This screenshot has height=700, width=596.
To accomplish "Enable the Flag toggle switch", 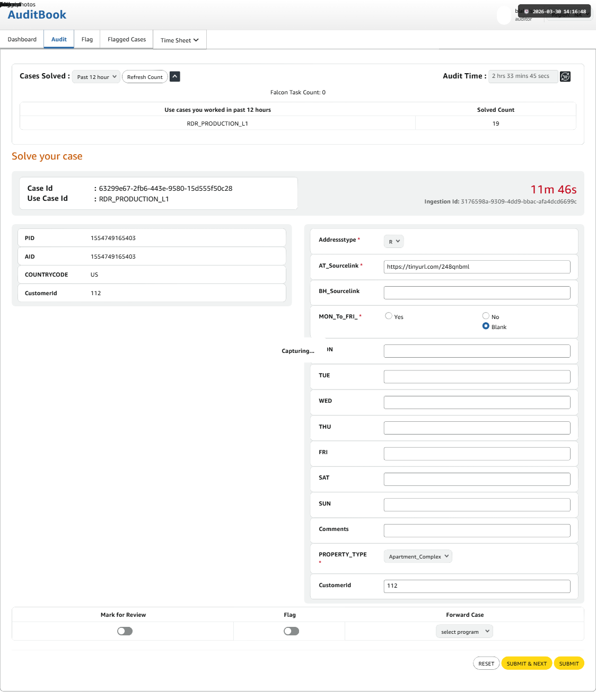I will point(291,631).
